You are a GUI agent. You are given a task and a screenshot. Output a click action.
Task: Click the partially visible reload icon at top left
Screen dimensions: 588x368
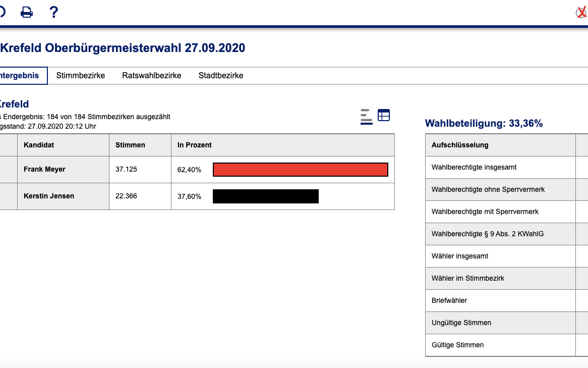[x=2, y=12]
